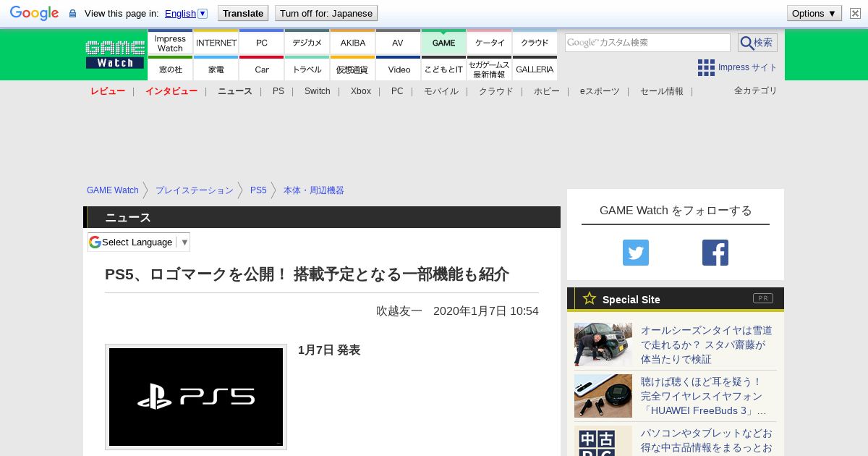Click the Impress サイト grid icon
The width and height of the screenshot is (868, 456).
click(706, 67)
